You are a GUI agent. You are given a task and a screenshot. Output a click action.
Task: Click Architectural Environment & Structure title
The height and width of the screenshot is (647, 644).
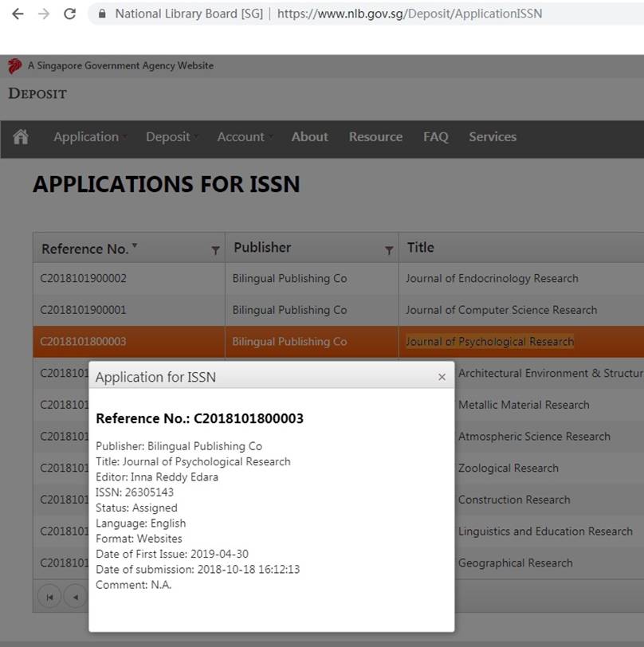click(551, 374)
